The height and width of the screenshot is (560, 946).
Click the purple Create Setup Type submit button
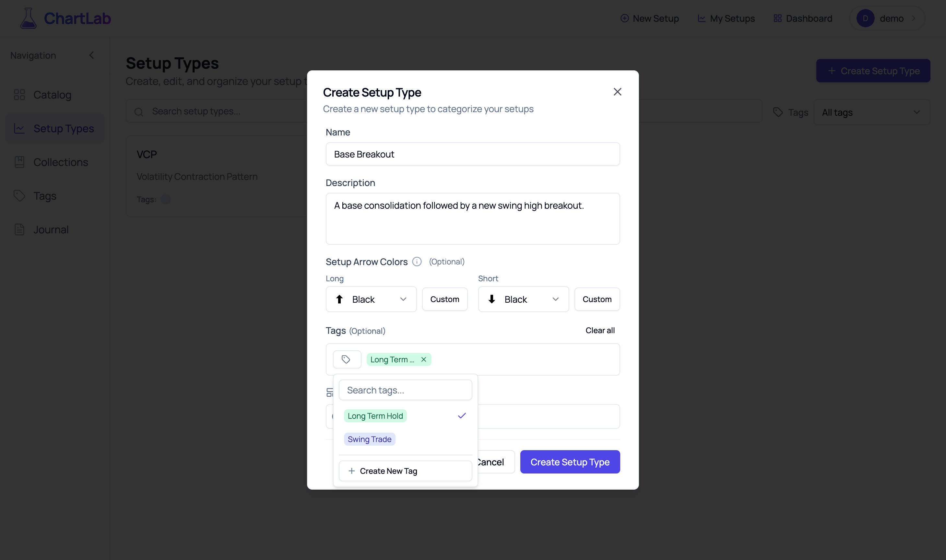tap(570, 462)
